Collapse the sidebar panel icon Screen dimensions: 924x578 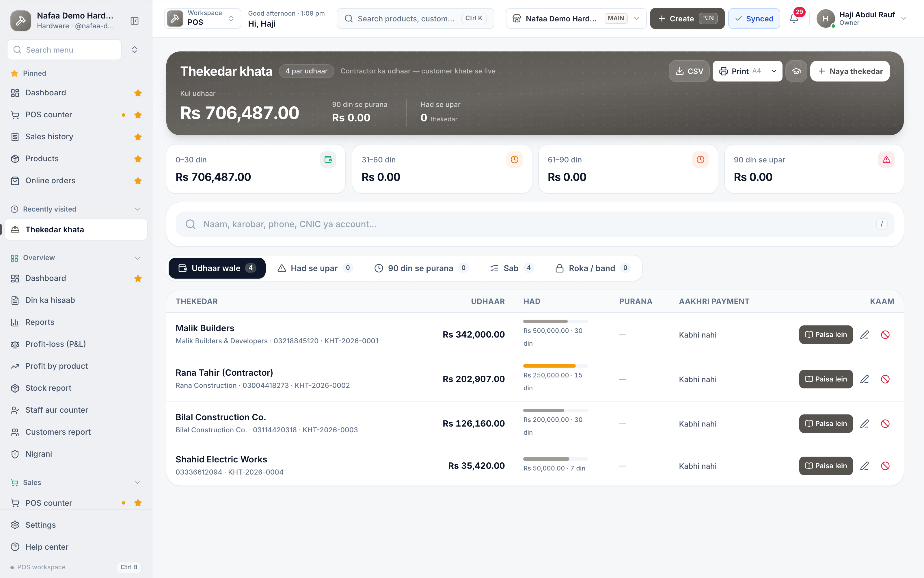coord(134,21)
